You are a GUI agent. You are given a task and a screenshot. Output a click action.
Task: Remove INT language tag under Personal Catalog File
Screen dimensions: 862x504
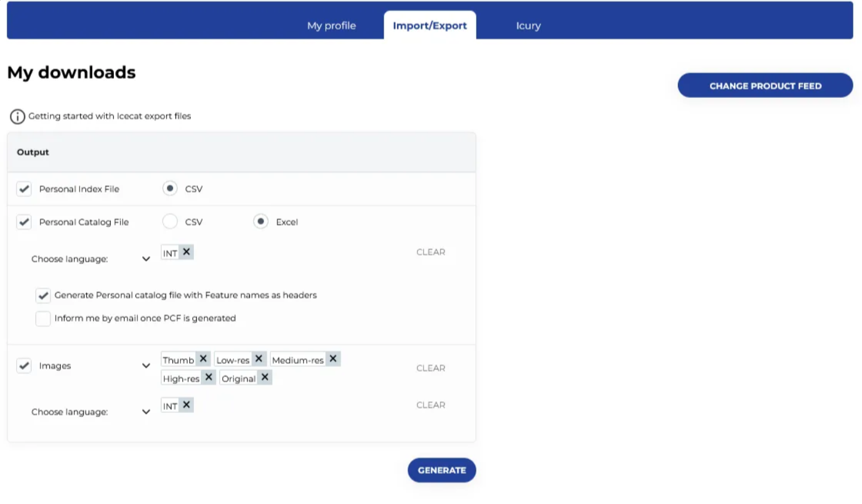click(x=187, y=252)
